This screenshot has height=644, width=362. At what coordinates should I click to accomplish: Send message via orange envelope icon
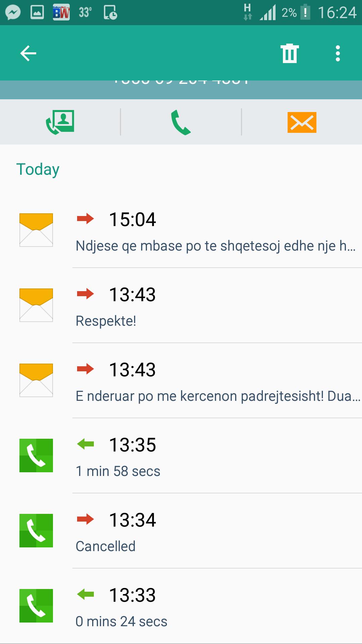tap(302, 122)
